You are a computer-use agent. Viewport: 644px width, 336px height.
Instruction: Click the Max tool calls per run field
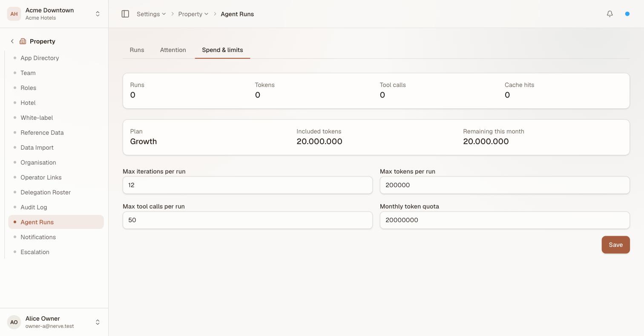click(x=247, y=220)
